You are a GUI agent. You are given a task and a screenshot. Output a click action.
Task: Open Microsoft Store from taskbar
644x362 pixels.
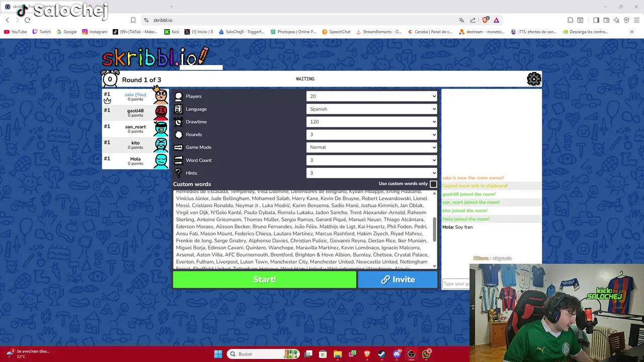pyautogui.click(x=323, y=354)
